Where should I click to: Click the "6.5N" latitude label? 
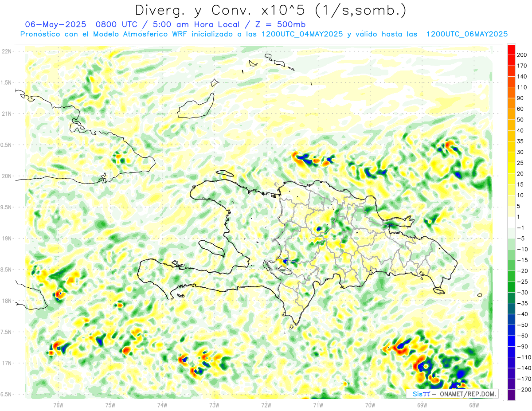6,394
